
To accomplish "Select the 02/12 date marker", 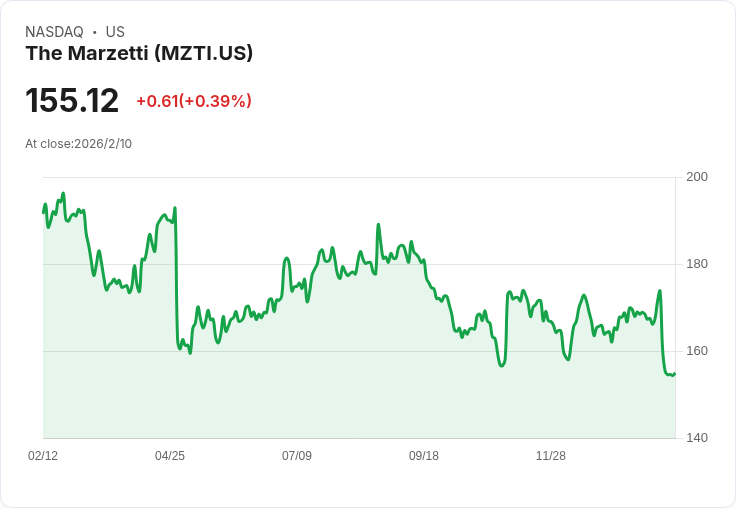I will [x=43, y=456].
